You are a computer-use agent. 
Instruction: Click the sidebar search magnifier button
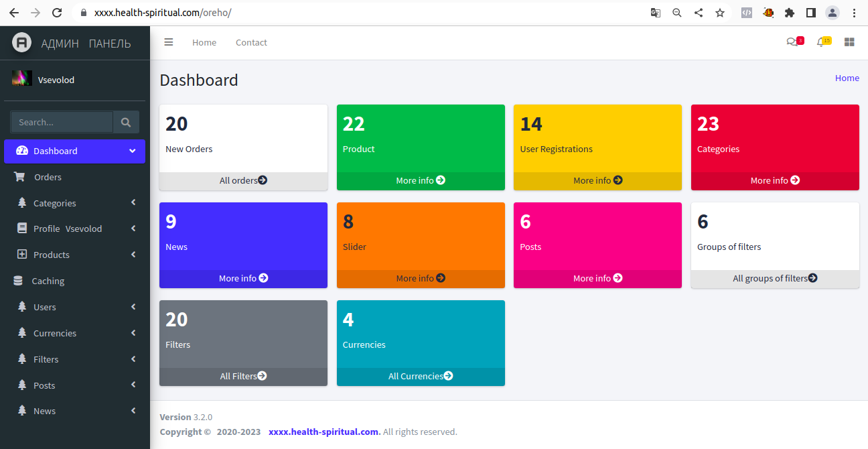coord(126,122)
